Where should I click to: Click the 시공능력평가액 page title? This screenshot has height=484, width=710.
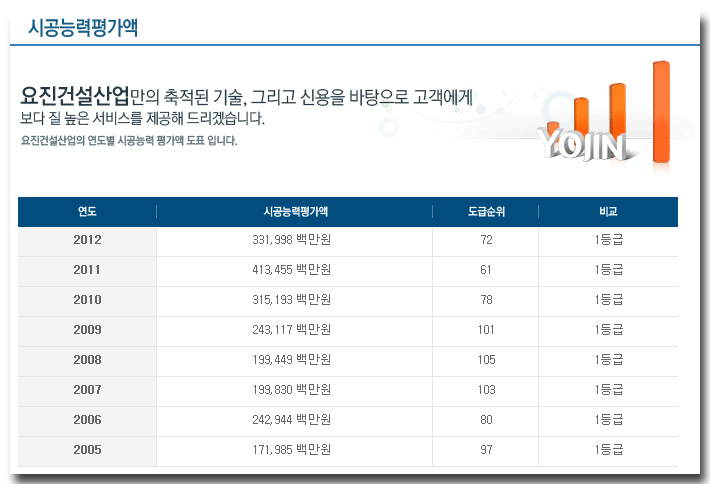[x=83, y=28]
